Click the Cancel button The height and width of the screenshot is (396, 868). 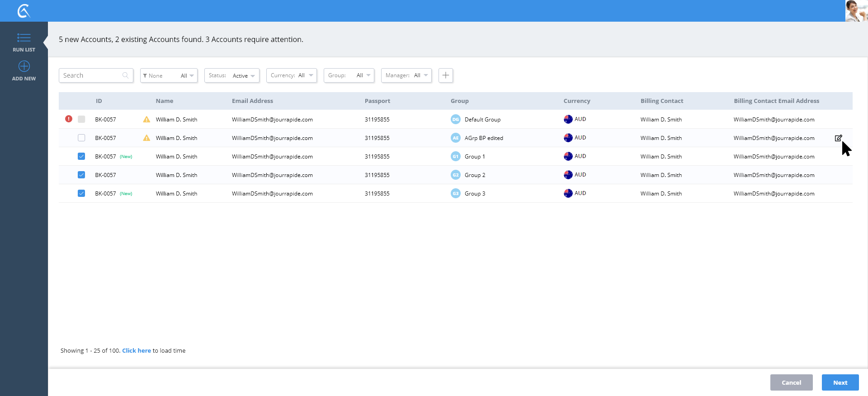point(792,382)
